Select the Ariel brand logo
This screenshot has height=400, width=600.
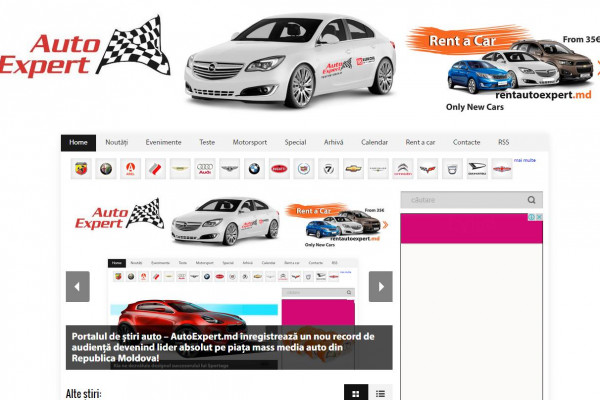click(x=130, y=168)
